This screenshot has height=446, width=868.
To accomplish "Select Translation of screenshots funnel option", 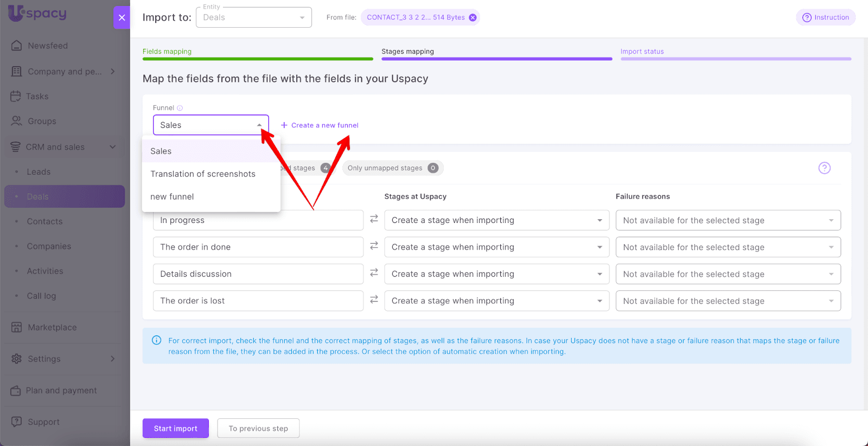I will (x=203, y=174).
